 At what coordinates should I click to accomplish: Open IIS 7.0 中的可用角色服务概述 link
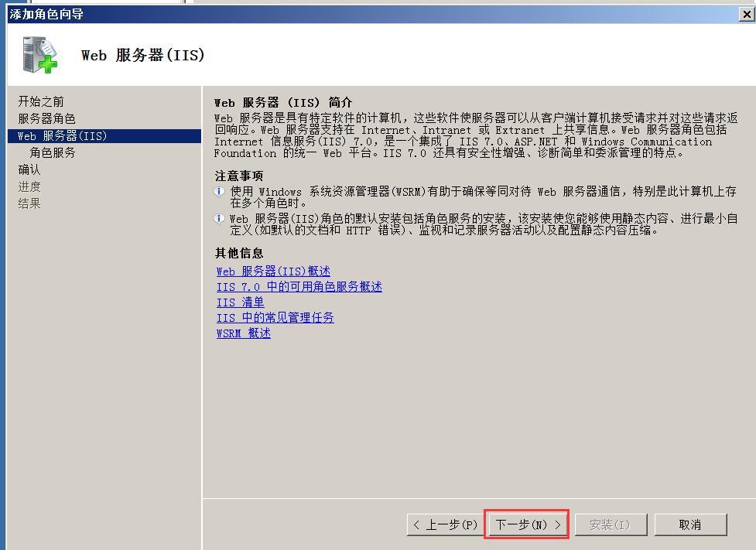point(299,287)
